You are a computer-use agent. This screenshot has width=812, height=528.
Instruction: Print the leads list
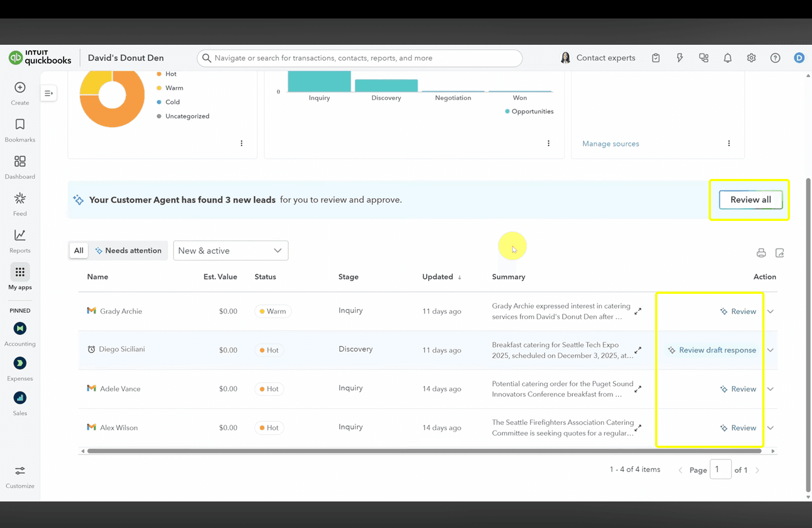click(x=761, y=253)
